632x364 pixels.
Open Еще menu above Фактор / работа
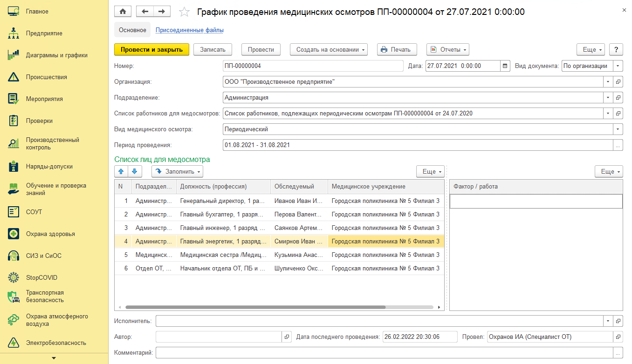609,171
